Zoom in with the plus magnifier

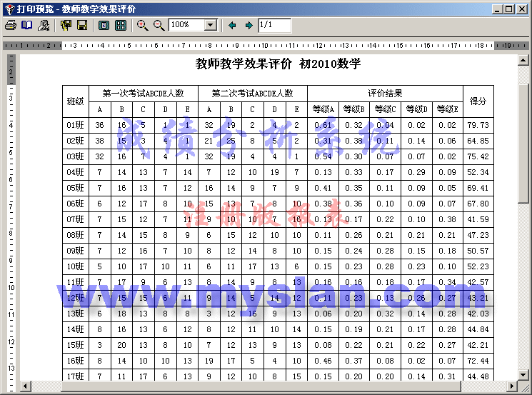coord(143,25)
